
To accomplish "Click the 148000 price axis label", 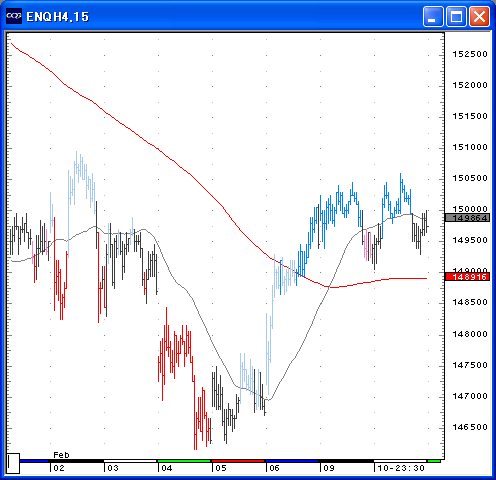I will pyautogui.click(x=470, y=334).
